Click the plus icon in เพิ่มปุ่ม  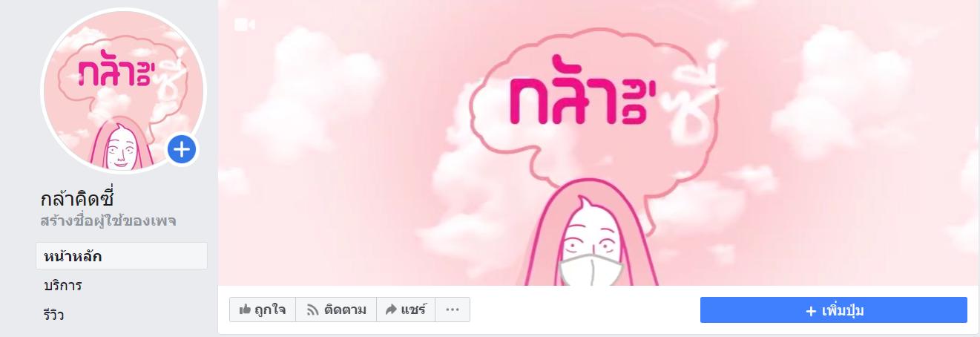[x=811, y=311]
